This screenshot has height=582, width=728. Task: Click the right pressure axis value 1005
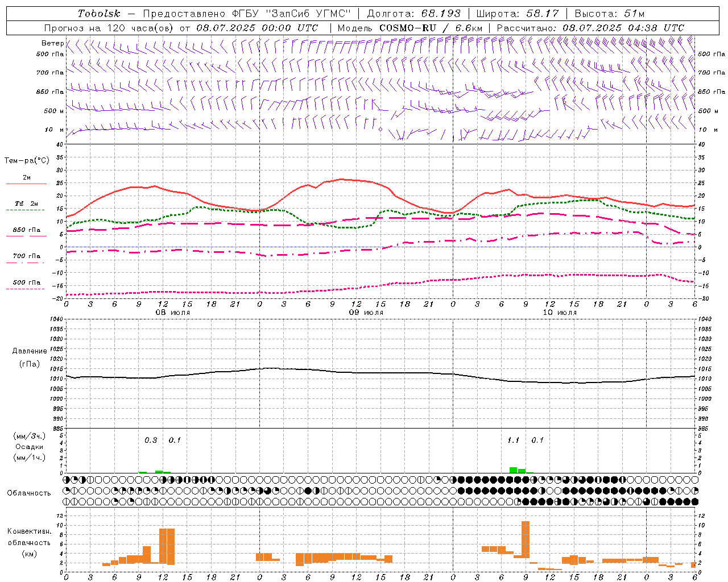point(704,389)
